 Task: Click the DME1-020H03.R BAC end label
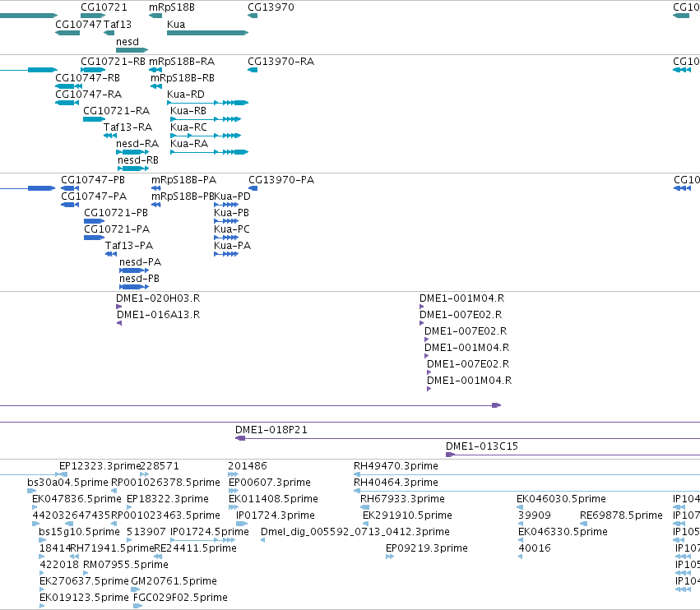pos(158,298)
